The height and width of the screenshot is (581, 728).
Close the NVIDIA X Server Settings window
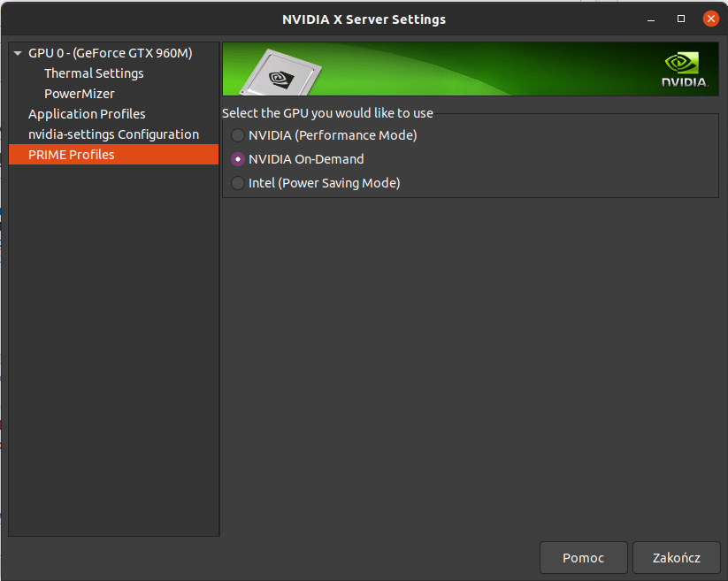click(x=711, y=19)
